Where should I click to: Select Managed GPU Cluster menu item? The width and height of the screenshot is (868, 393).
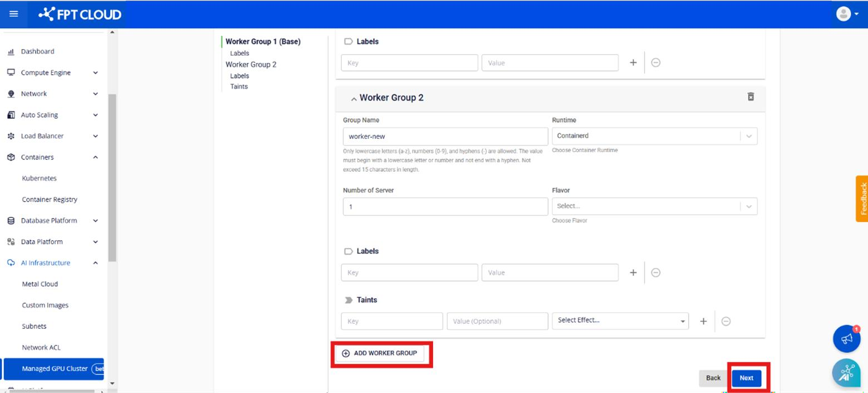click(x=55, y=368)
